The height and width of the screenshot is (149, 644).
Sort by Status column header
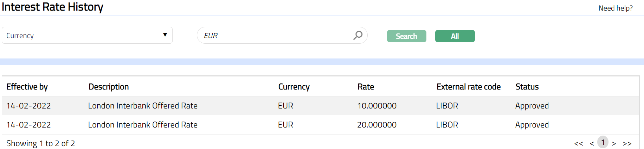click(527, 87)
